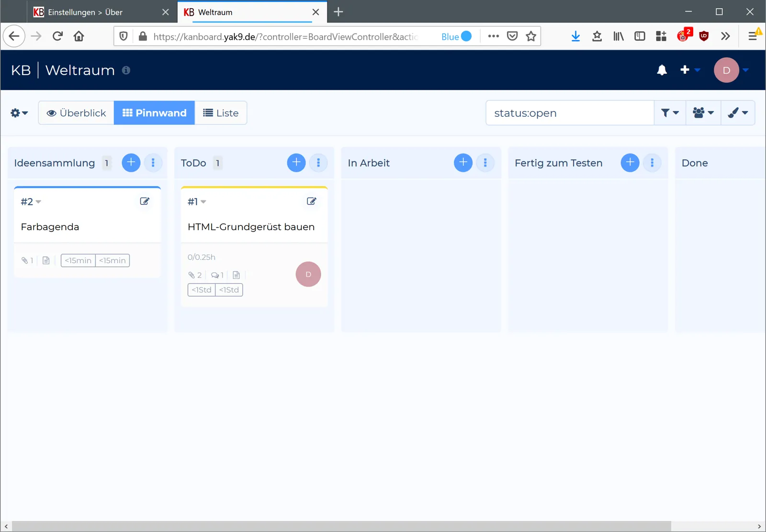Show the Weltraum project info icon
This screenshot has height=532, width=766.
coord(126,70)
